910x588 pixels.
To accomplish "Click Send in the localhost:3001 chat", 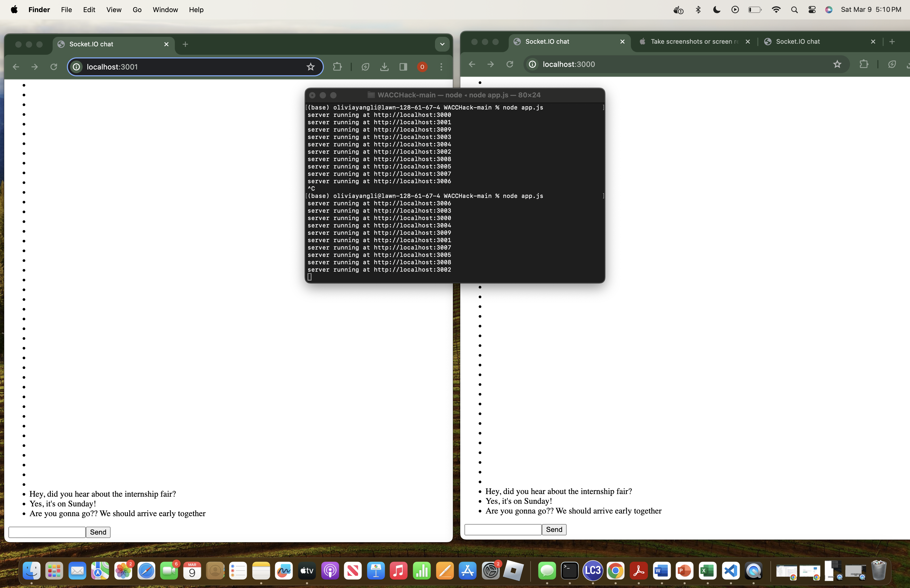I will click(x=98, y=532).
